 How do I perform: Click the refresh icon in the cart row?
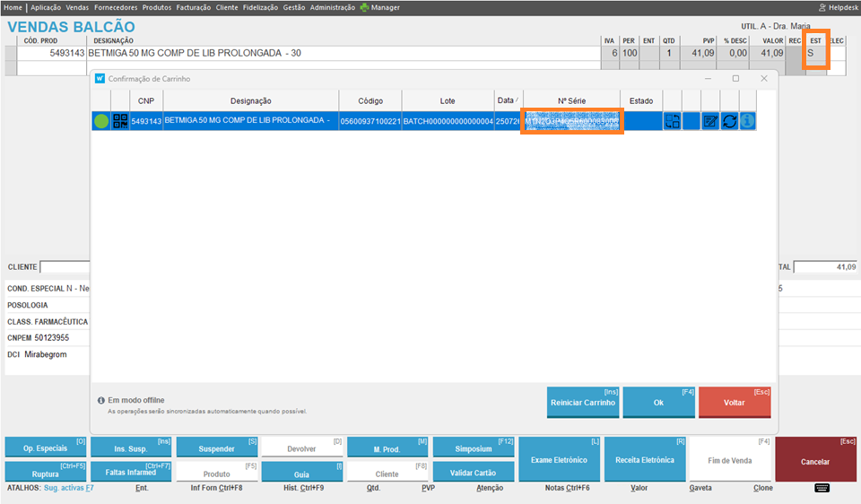(729, 121)
